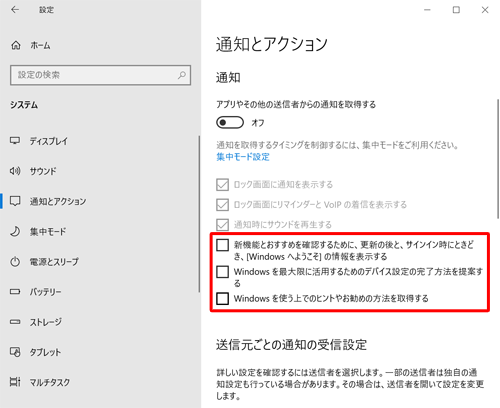
Task: Check the デバイス設定の完了方法を提案する checkbox
Action: tap(222, 272)
